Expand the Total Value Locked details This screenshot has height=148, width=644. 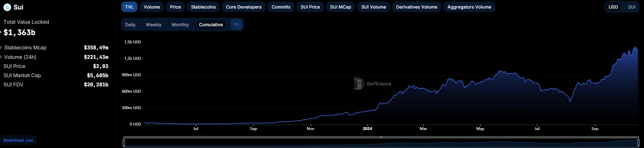(1, 32)
